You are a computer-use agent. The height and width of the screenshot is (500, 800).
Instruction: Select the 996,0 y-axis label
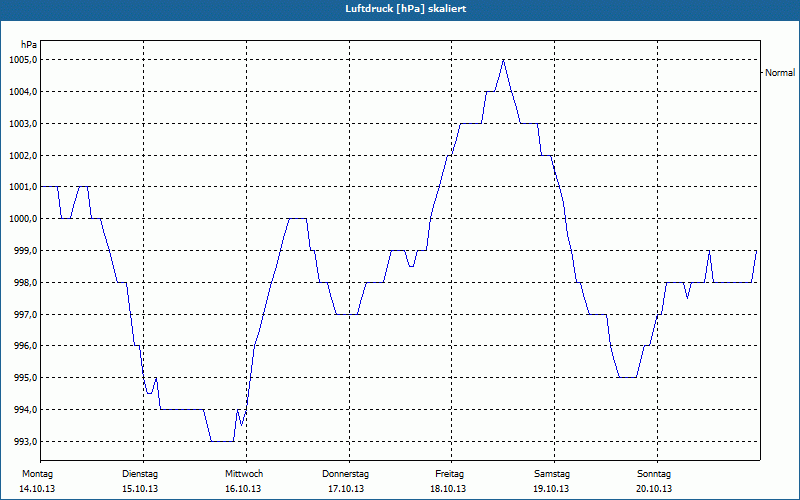pos(26,346)
